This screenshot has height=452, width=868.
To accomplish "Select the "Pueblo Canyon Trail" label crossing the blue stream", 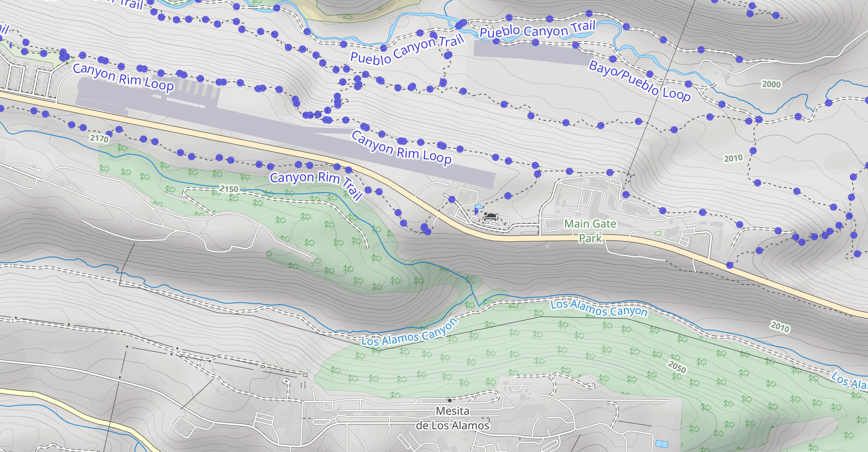I will 538,30.
